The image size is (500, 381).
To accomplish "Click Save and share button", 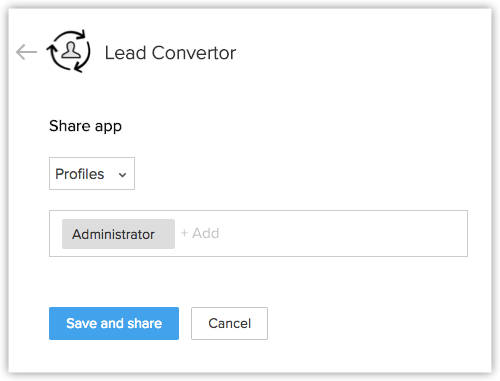I will (x=114, y=323).
